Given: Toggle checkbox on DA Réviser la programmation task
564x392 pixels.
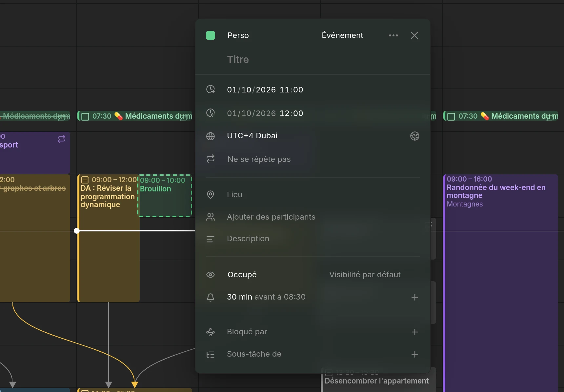Looking at the screenshot, I should tap(85, 180).
